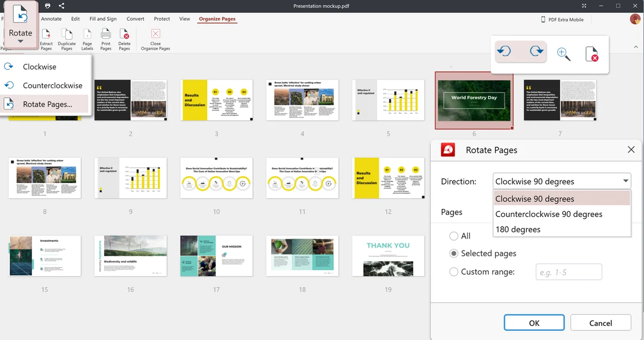The image size is (644, 340).
Task: Open the enlarged Rotate button
Action: (20, 25)
